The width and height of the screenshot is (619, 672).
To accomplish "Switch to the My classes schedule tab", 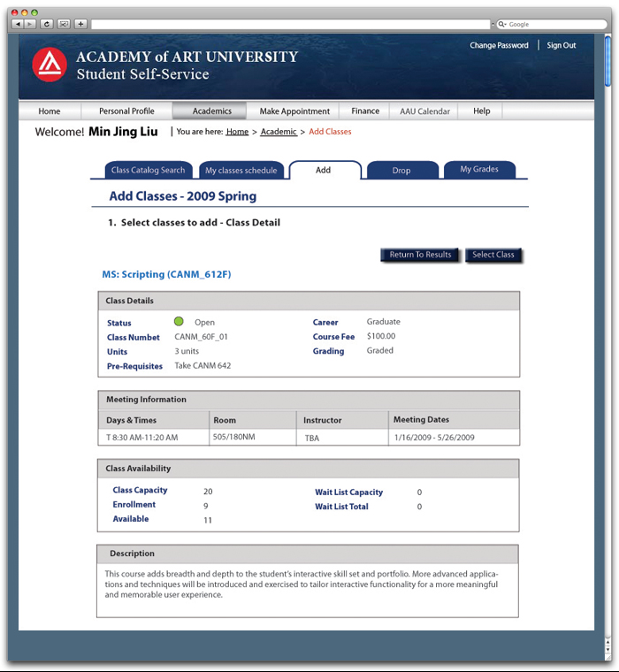I will pos(241,170).
